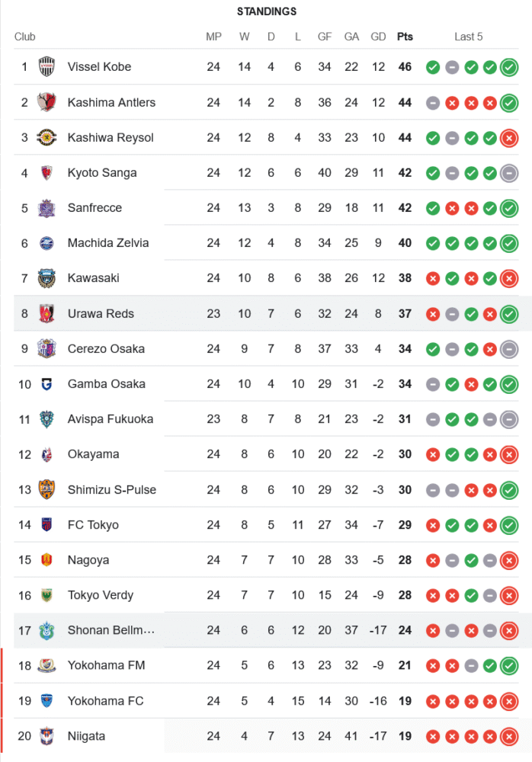Open the Machida Zelvia team link
Image resolution: width=532 pixels, height=762 pixels.
point(108,243)
